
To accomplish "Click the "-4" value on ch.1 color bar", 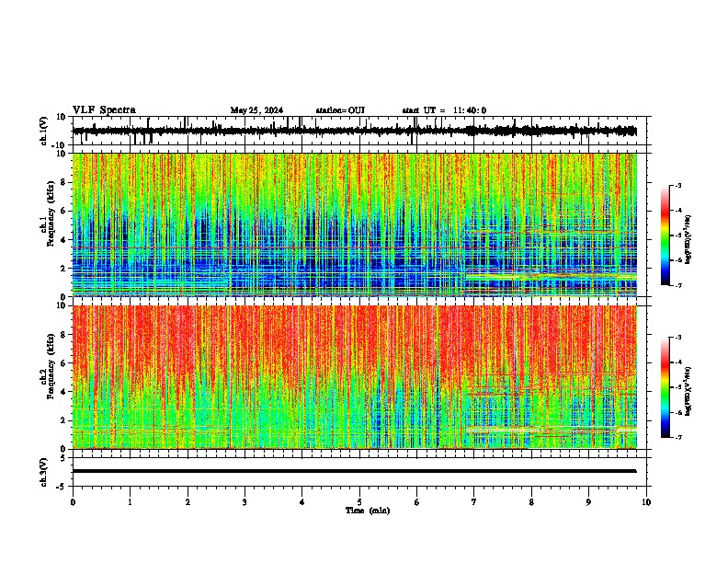I will click(678, 211).
